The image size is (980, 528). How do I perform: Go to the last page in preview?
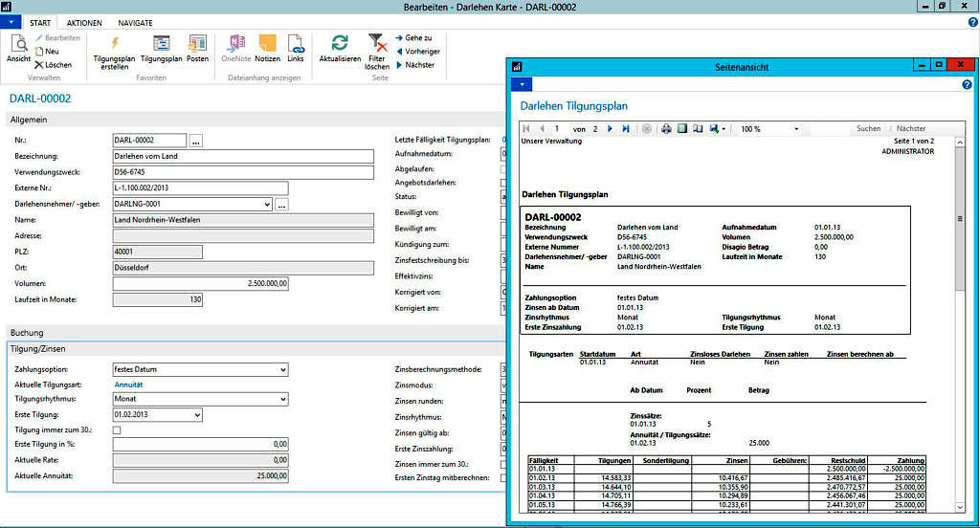point(626,128)
